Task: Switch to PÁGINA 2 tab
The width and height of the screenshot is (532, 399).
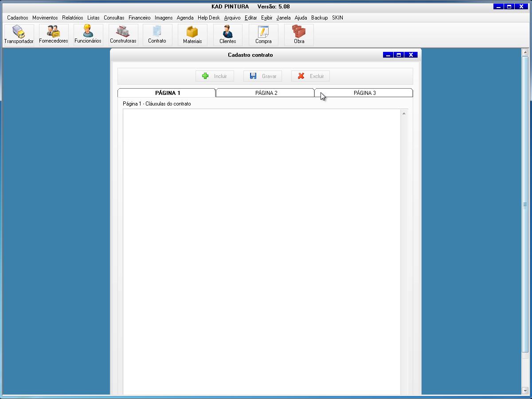Action: (266, 93)
